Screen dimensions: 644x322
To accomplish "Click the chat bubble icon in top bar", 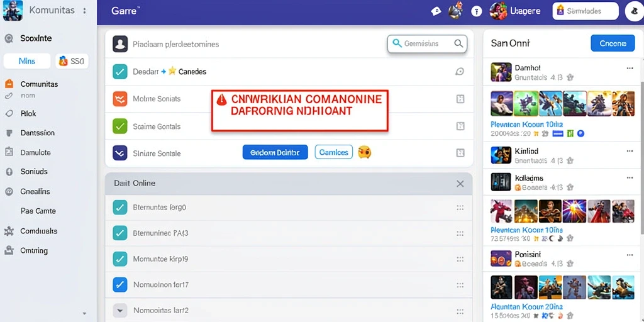I will (436, 11).
